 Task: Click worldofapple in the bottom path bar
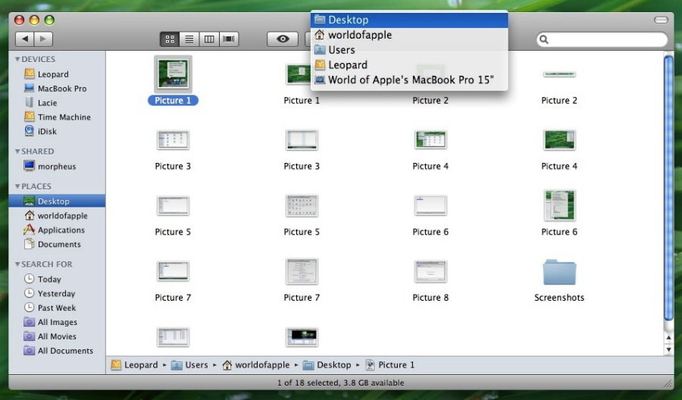pyautogui.click(x=256, y=365)
